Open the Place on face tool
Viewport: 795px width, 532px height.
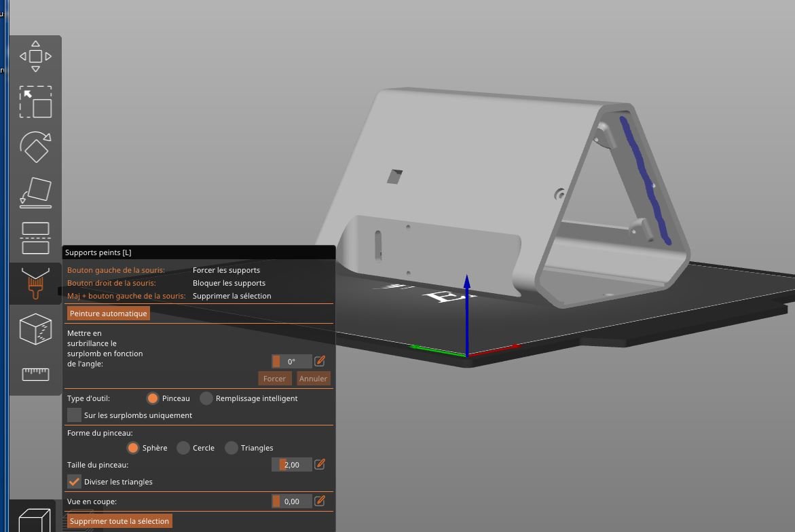(35, 193)
